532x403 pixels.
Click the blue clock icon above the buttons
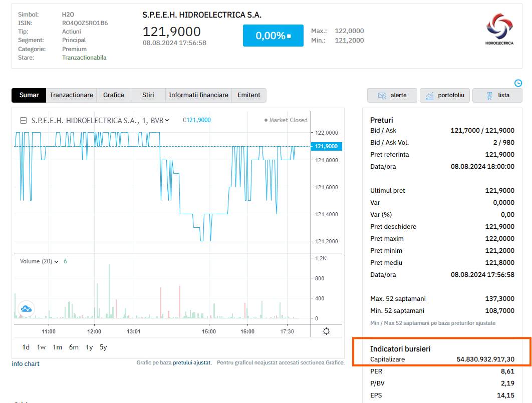(x=518, y=83)
